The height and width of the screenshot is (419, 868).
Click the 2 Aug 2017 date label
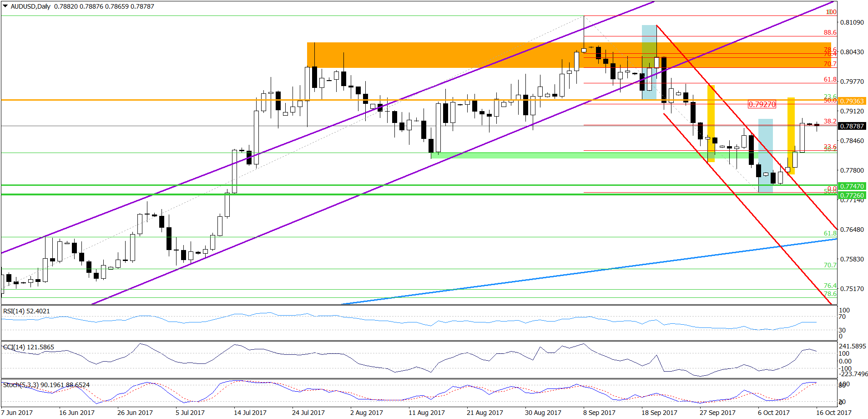[x=367, y=413]
